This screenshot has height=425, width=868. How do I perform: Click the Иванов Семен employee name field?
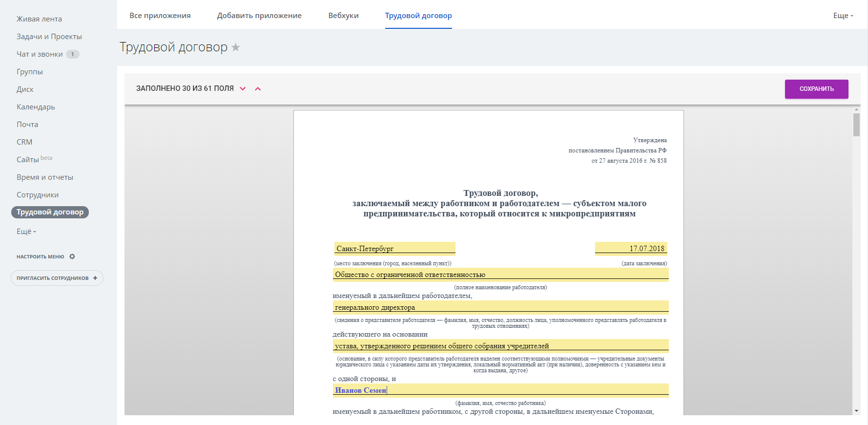500,390
